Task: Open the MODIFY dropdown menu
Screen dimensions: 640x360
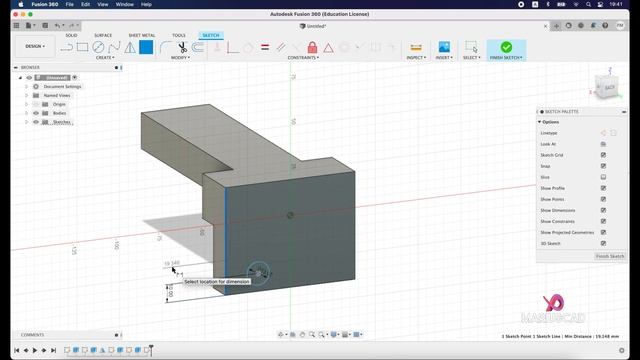Action: [x=180, y=58]
